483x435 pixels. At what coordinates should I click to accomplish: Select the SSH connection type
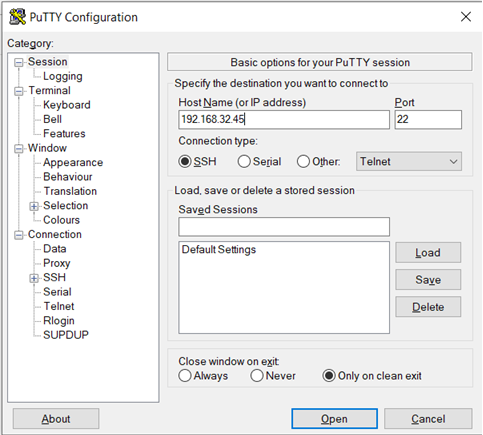[185, 162]
